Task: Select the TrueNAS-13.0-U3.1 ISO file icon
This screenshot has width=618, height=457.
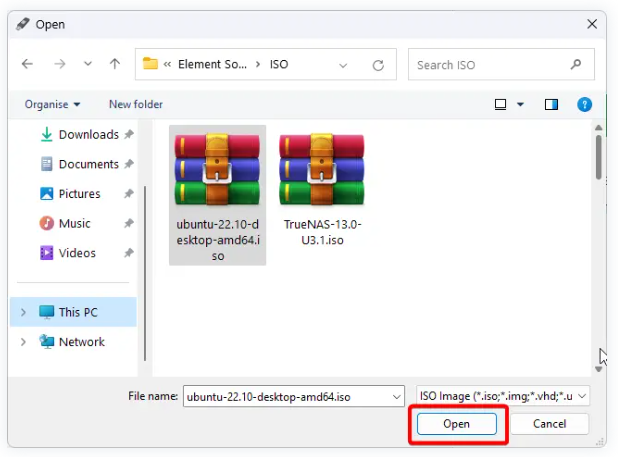Action: pyautogui.click(x=322, y=170)
